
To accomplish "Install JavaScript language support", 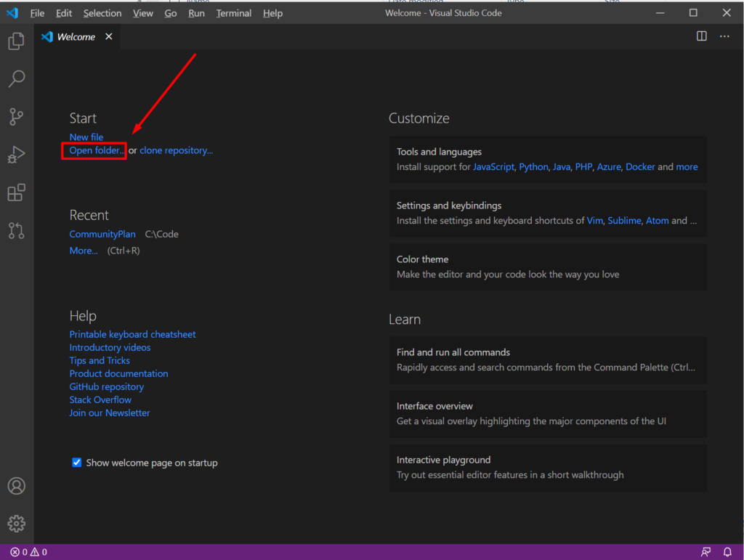I will pyautogui.click(x=493, y=167).
